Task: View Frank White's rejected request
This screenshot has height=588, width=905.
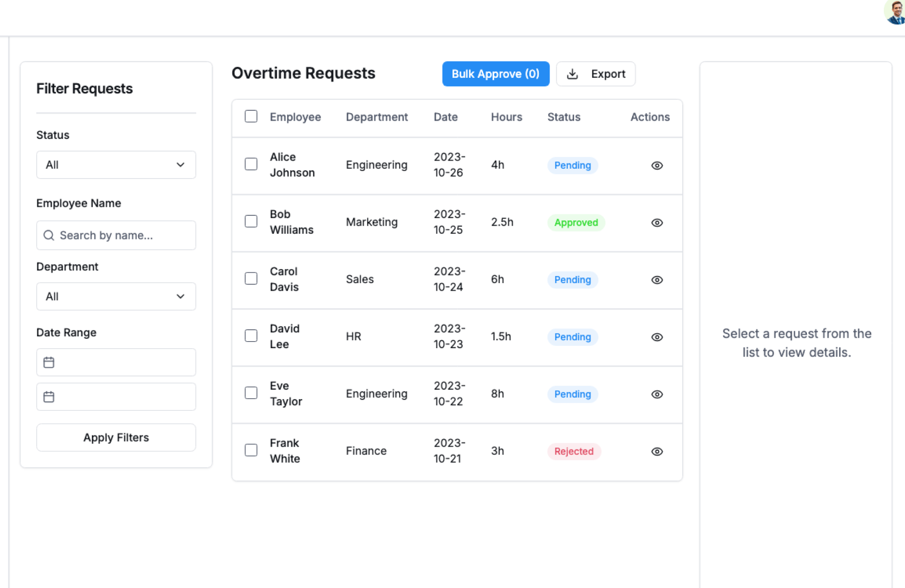Action: pos(657,451)
